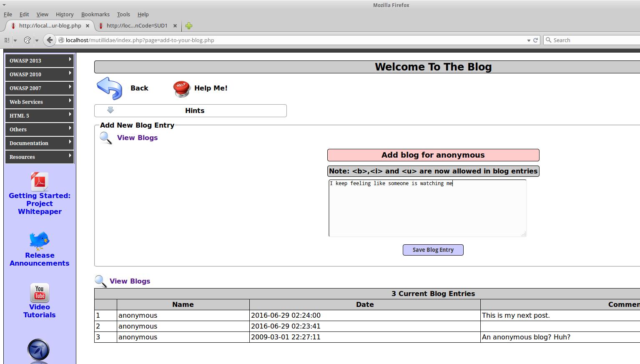Expand the OWASP 2013 sidebar menu

tap(40, 60)
